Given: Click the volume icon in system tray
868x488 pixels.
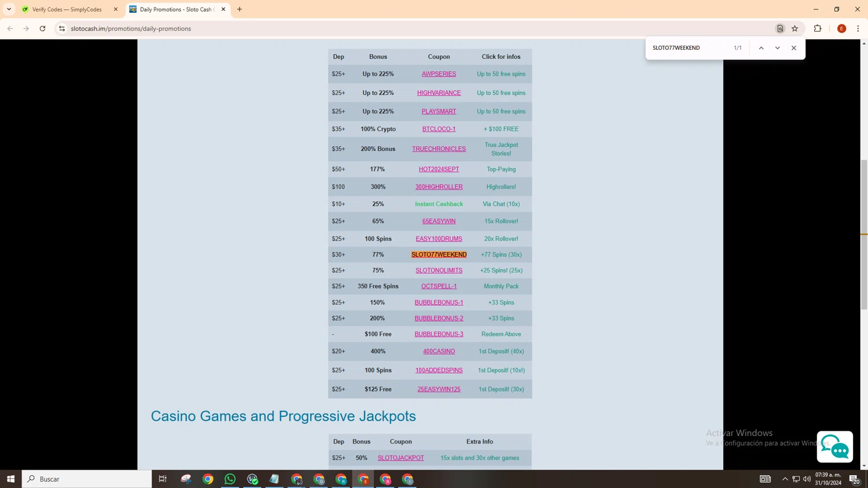Looking at the screenshot, I should click(x=807, y=479).
